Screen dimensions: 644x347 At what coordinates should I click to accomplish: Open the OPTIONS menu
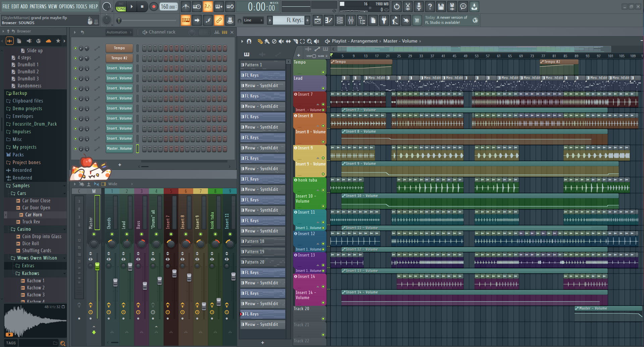coord(66,6)
